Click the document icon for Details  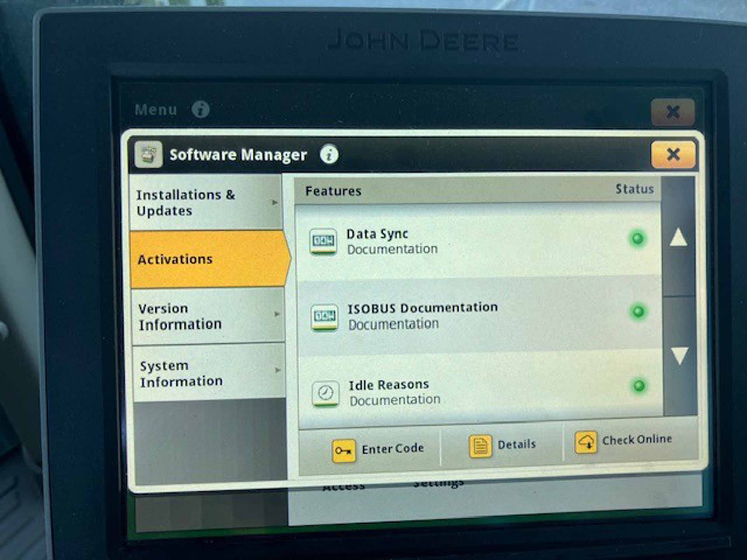tap(480, 446)
